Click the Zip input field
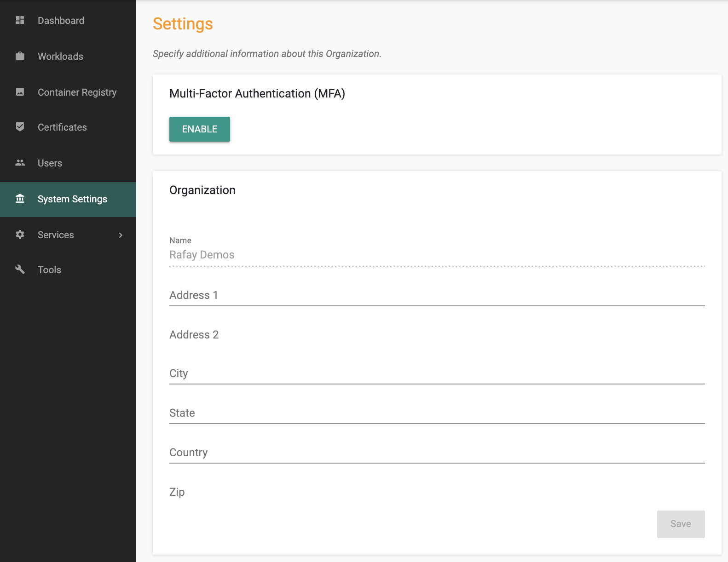 click(x=437, y=492)
